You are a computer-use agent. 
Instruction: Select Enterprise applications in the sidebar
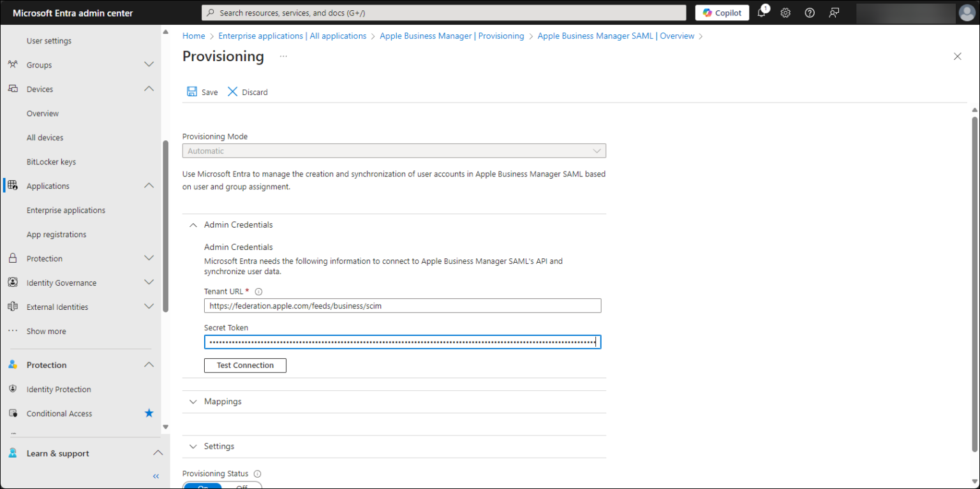[66, 210]
